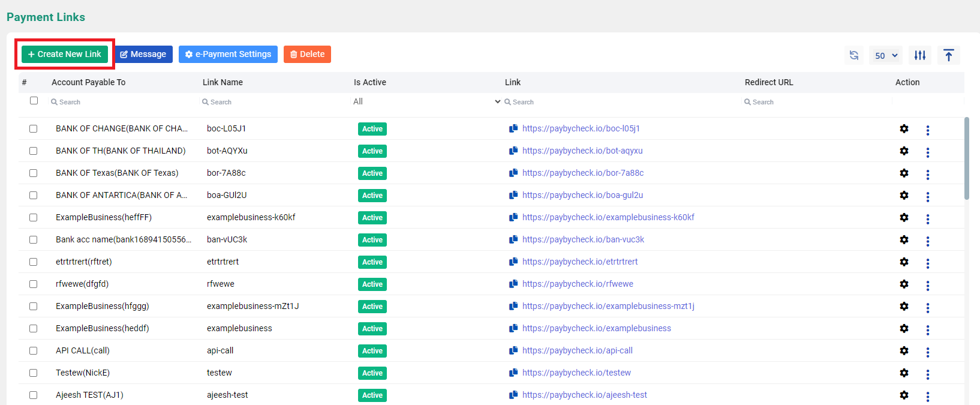Open the paybycheck.io/examplebusiness link
This screenshot has width=980, height=405.
(597, 328)
